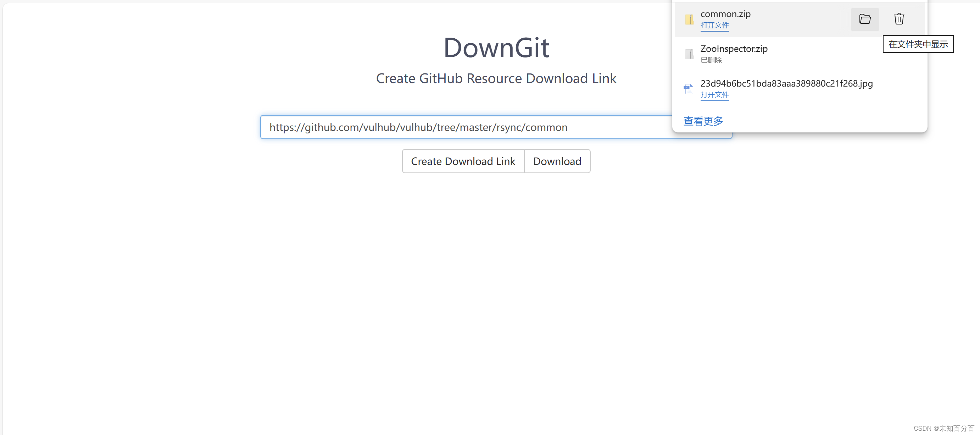This screenshot has width=980, height=435.
Task: Click the yellow zip icon beside common.zip
Action: [689, 20]
